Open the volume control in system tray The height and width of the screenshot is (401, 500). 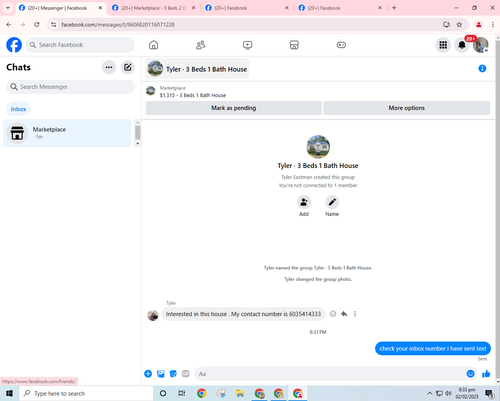coord(448,393)
